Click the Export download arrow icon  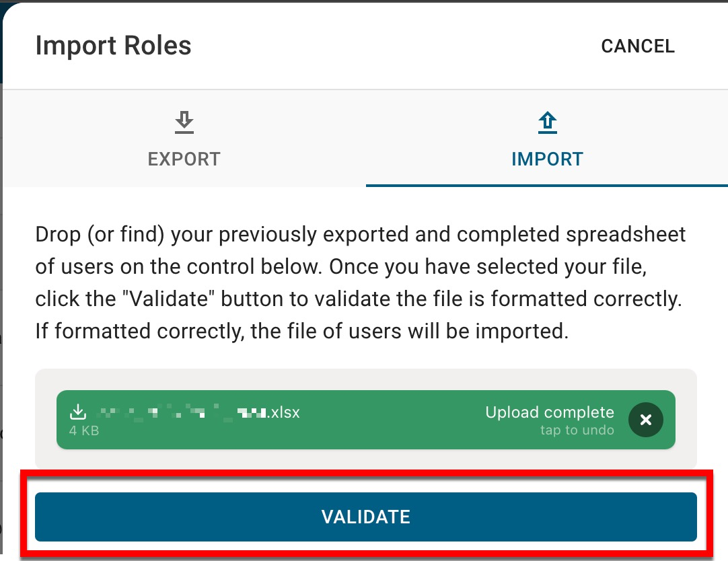click(184, 123)
